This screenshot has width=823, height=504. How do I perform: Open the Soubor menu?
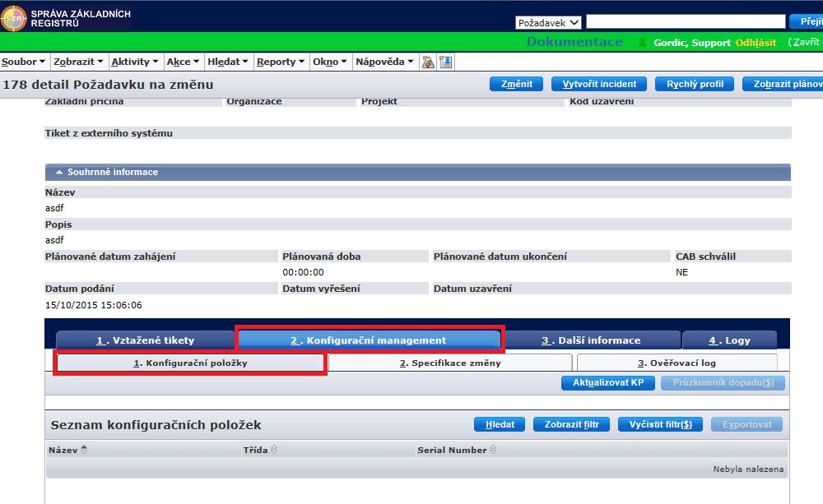[23, 62]
